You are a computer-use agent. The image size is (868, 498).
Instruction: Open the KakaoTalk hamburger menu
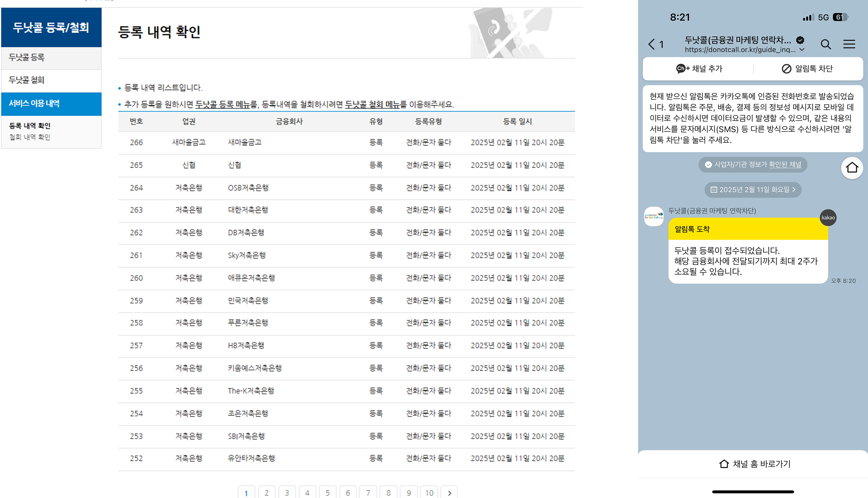pyautogui.click(x=849, y=44)
